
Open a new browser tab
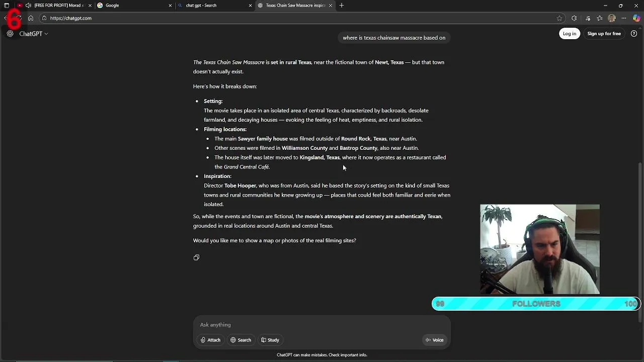[342, 6]
